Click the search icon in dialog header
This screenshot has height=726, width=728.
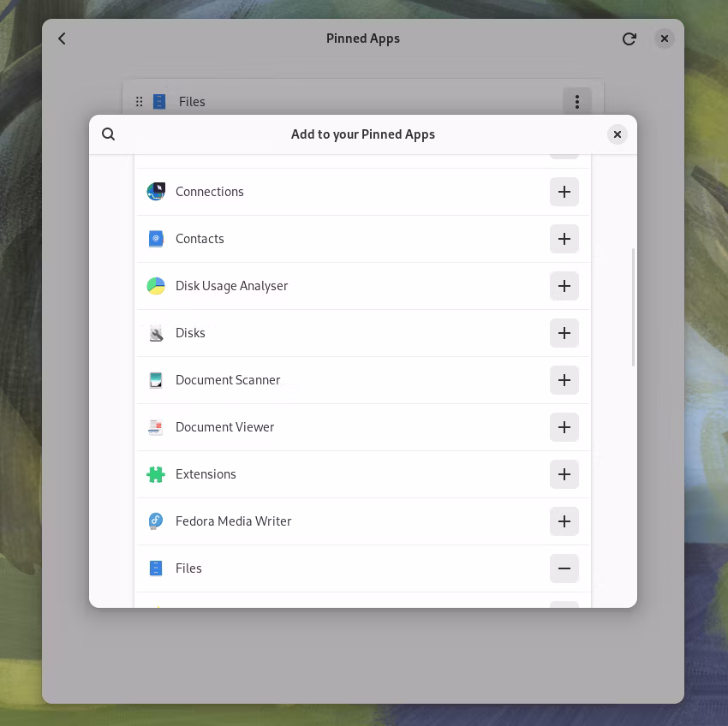pyautogui.click(x=109, y=134)
